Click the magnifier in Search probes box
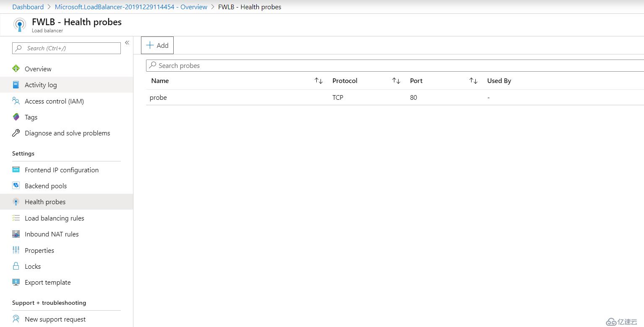This screenshot has width=644, height=327. click(x=153, y=65)
